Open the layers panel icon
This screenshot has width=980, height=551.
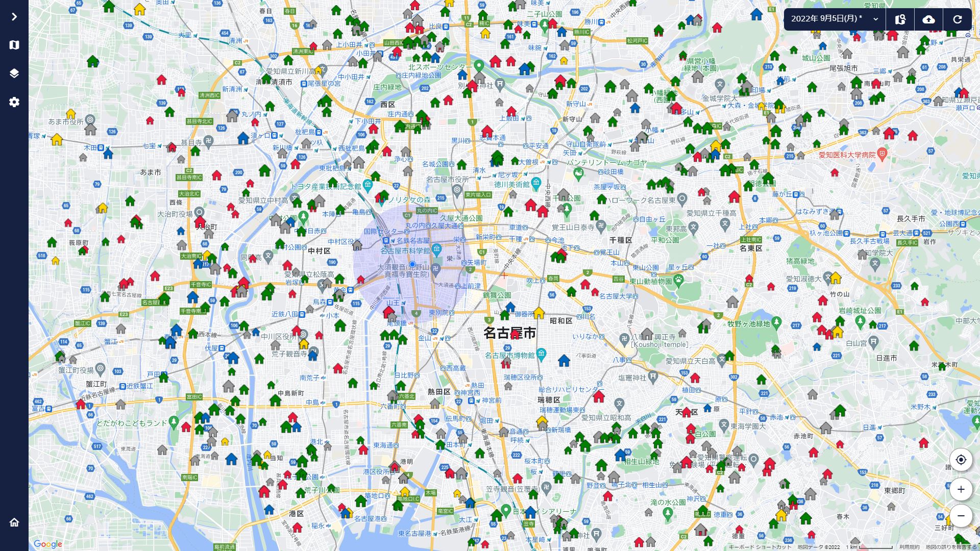14,73
